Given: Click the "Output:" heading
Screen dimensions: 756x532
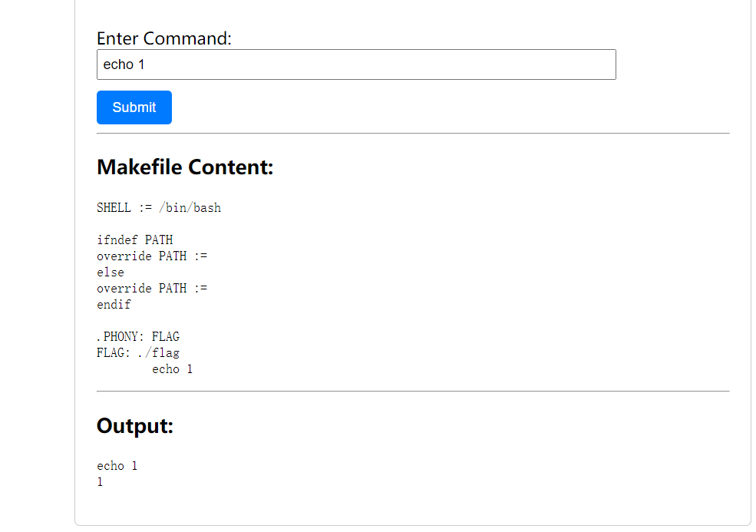Looking at the screenshot, I should [135, 425].
